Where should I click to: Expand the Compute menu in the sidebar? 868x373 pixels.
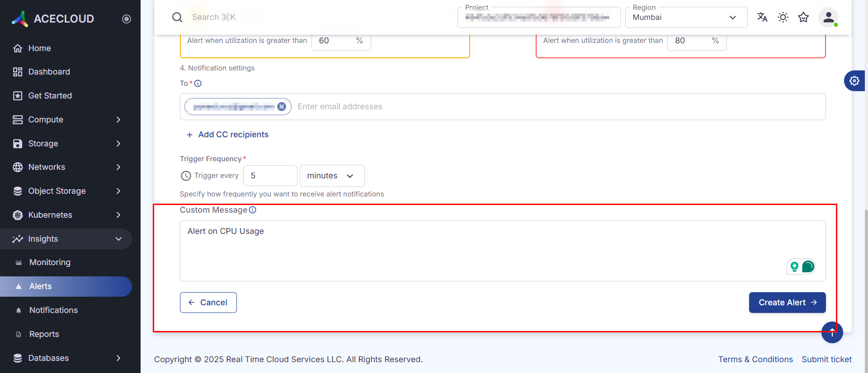pos(68,120)
